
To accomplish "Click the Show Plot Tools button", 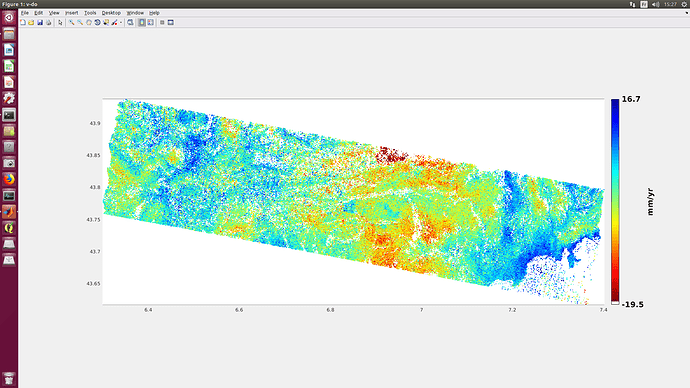I will point(171,22).
